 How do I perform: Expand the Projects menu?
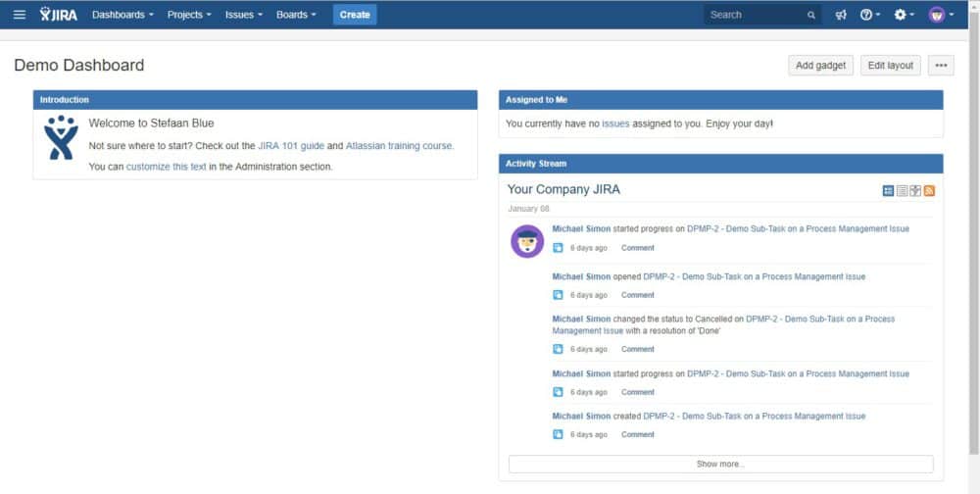coord(189,15)
